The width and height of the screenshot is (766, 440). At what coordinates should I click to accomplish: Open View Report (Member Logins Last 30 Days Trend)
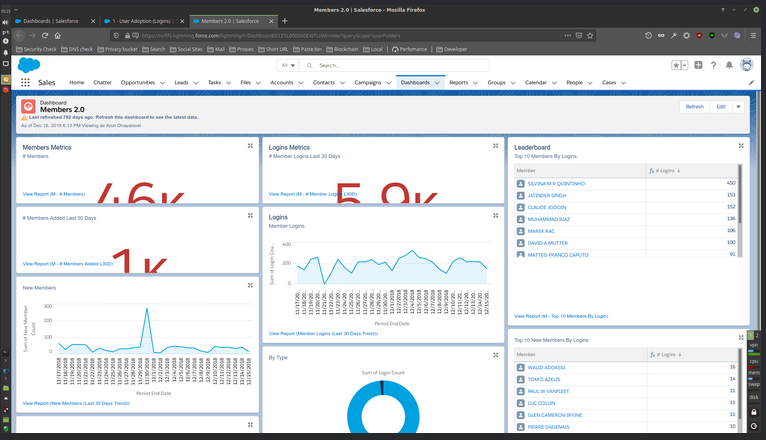click(x=323, y=334)
